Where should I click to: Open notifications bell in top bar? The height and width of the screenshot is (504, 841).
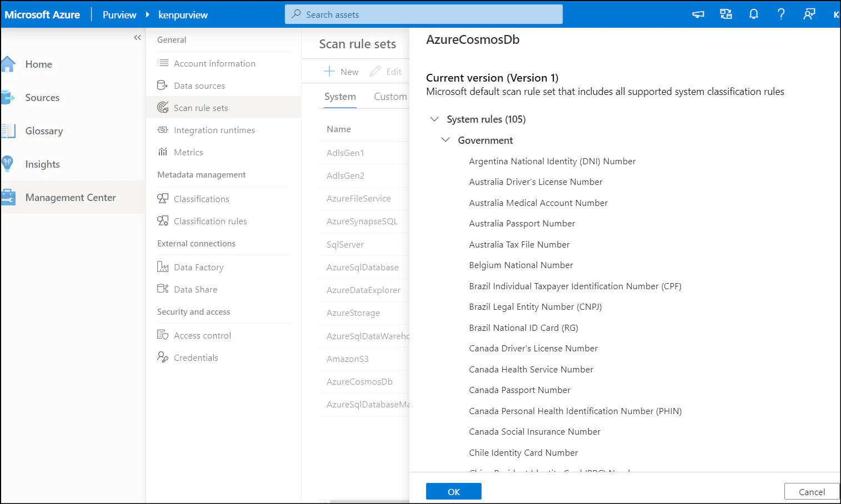coord(754,14)
